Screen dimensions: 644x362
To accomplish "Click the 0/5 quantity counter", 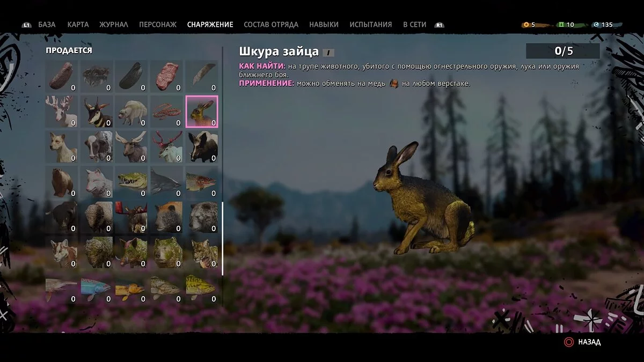I will point(563,51).
